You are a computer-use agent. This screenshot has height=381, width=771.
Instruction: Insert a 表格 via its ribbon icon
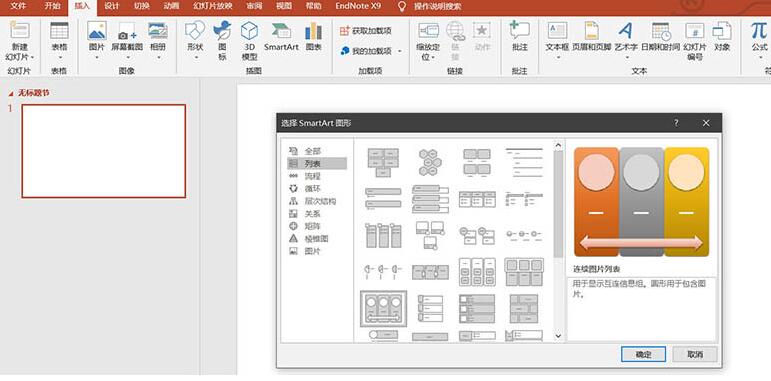(x=59, y=30)
